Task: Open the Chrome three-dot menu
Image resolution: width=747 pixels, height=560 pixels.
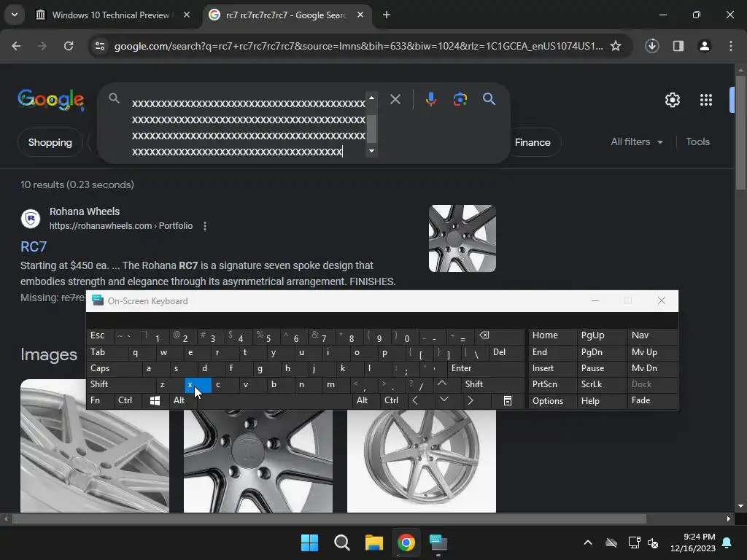Action: [x=731, y=46]
